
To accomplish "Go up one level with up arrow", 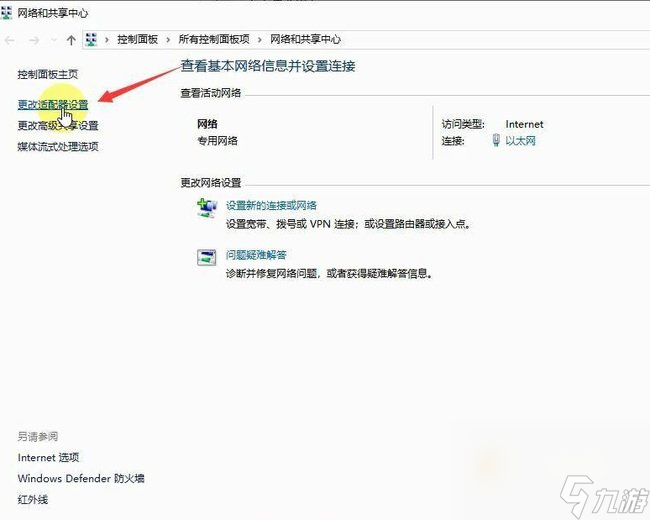I will pos(71,40).
